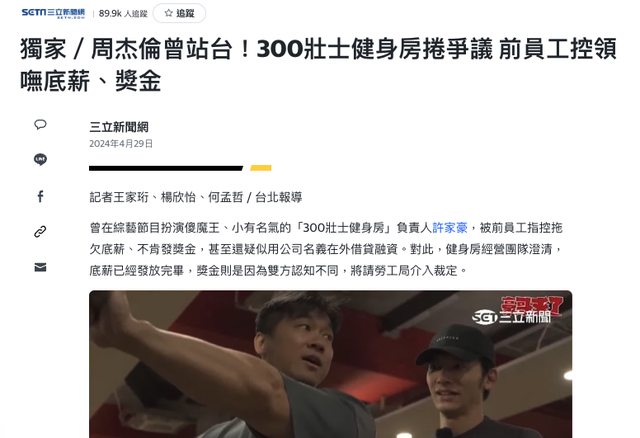Click the star icon beside 追蹤
Screen dimensions: 640x438
[168, 13]
